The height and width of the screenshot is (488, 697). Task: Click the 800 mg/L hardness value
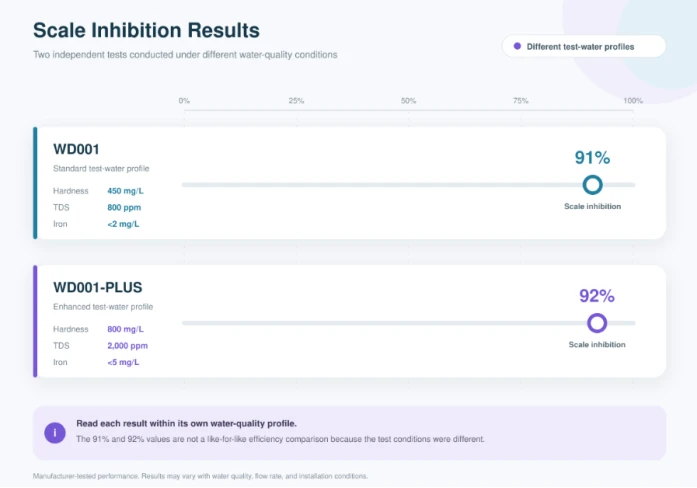coord(125,329)
